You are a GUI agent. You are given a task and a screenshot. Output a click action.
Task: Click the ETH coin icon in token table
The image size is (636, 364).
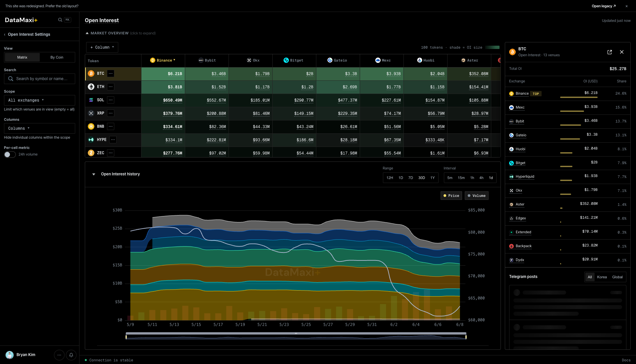91,87
